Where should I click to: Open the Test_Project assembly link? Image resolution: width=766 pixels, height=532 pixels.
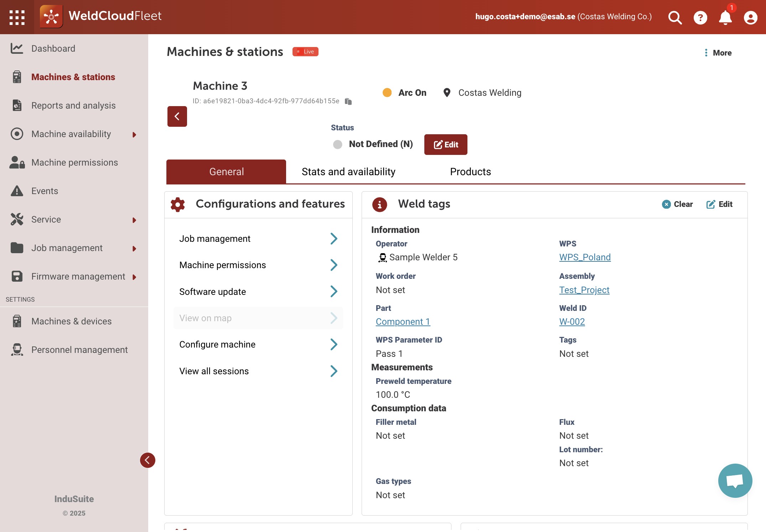coord(584,290)
